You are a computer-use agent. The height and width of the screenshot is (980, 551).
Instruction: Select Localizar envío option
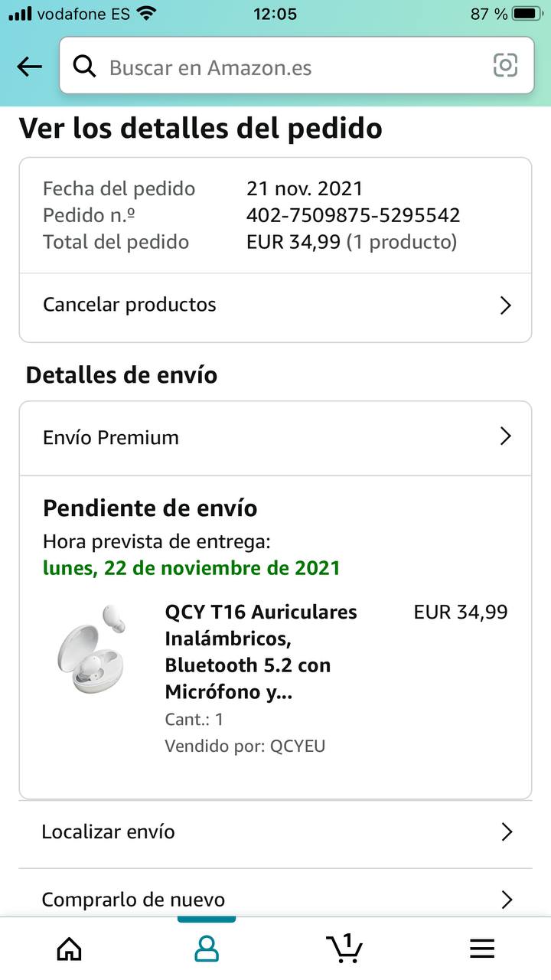[109, 832]
